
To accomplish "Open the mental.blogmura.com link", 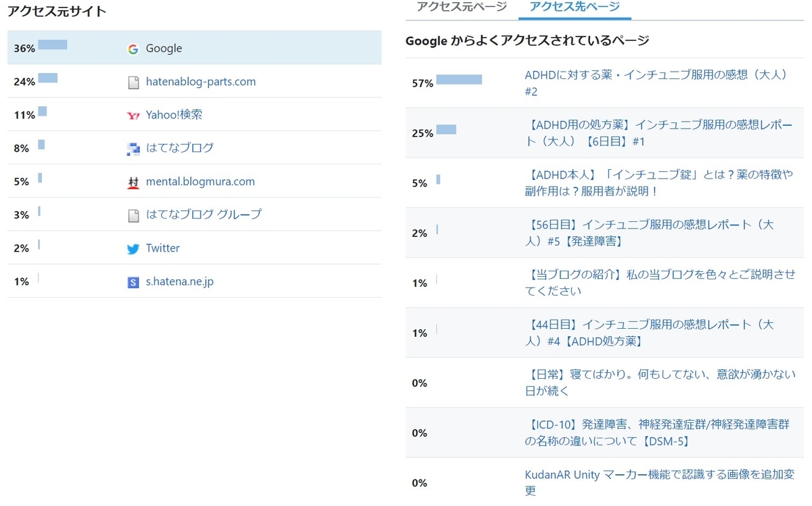I will pos(200,181).
